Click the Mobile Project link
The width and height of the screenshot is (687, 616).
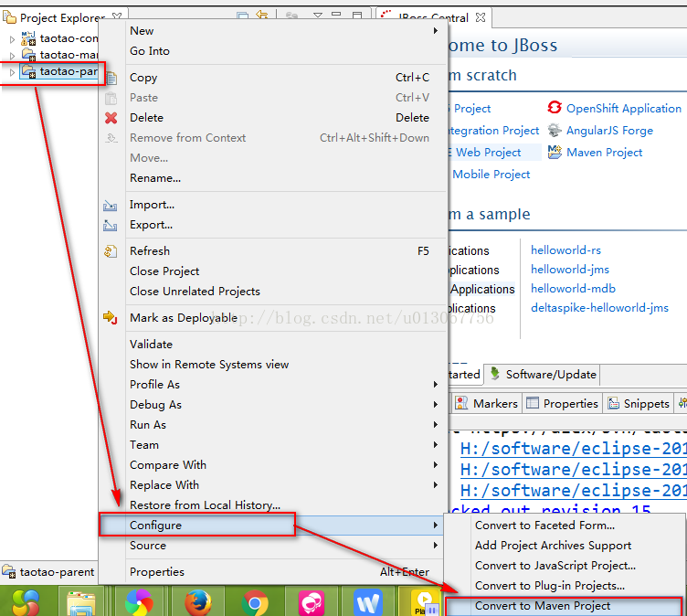click(x=491, y=175)
